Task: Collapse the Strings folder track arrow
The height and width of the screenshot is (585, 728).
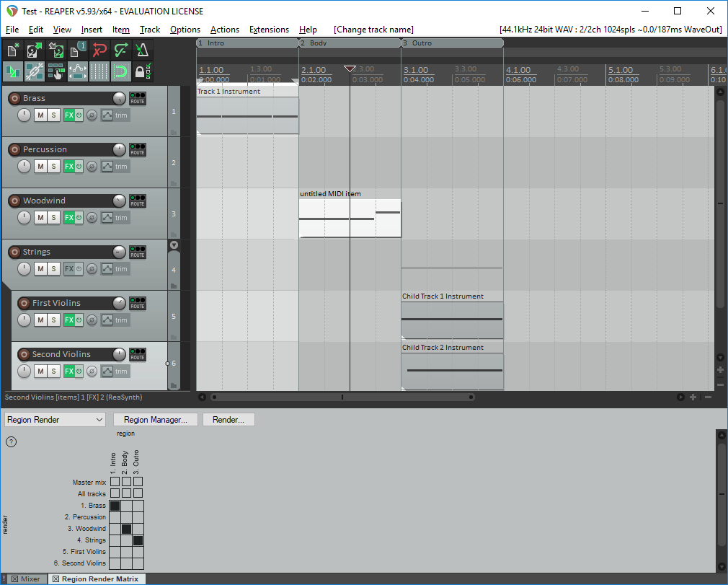Action: (x=173, y=245)
